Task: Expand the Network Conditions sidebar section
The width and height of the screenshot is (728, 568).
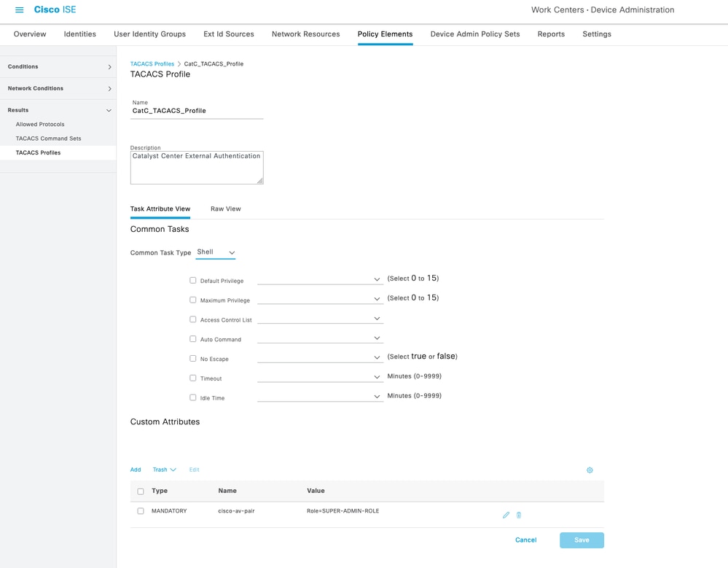Action: (58, 88)
